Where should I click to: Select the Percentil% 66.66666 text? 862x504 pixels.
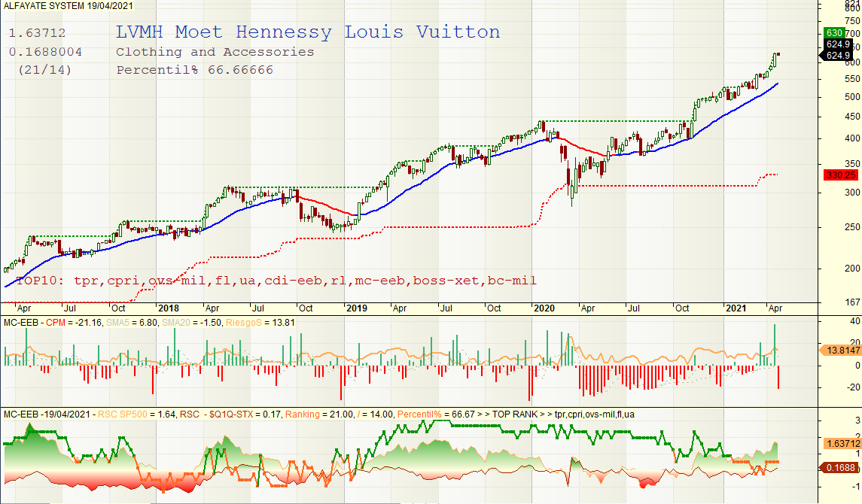pos(195,70)
